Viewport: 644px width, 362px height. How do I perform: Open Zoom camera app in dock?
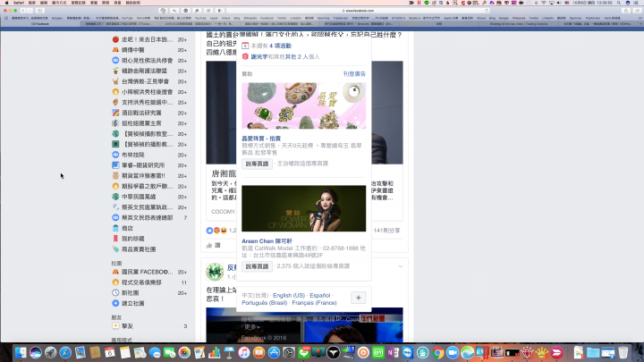(453, 352)
